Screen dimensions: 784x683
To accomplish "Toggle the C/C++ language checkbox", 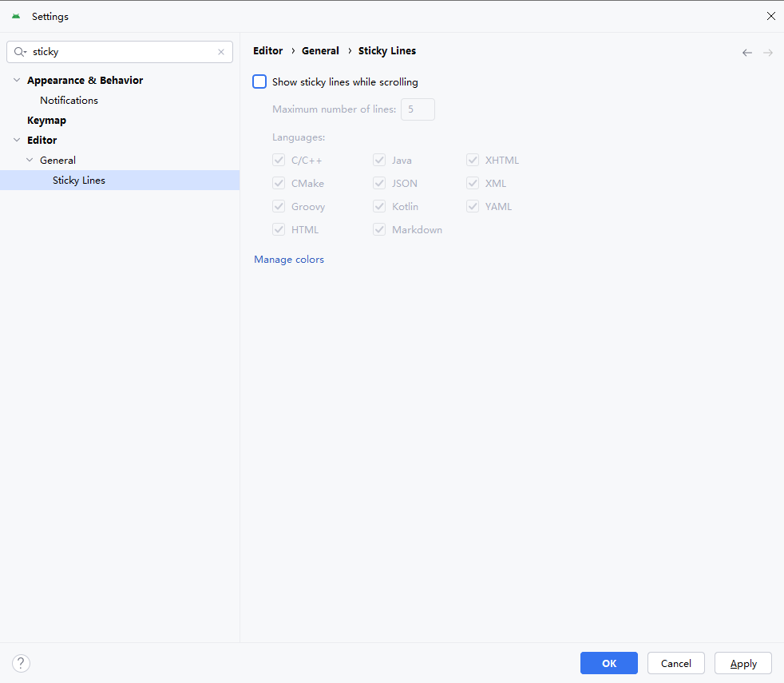I will point(279,160).
